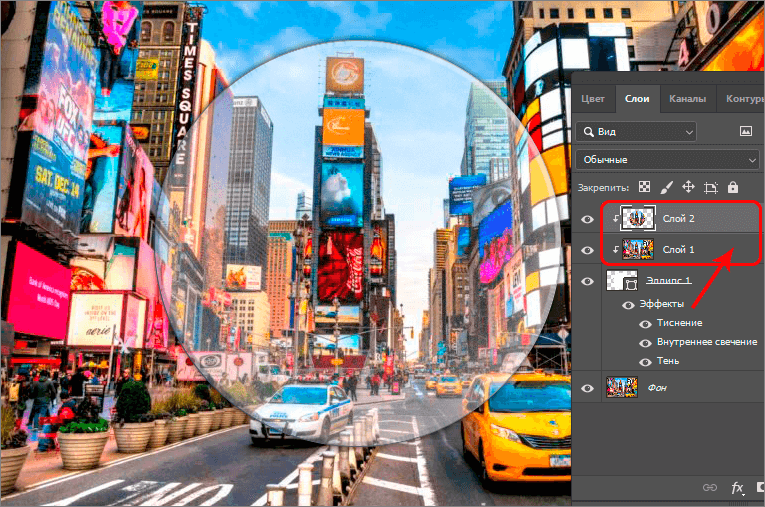Toggle lock transparent pixels icon
Viewport: 765px width, 507px height.
(x=644, y=187)
